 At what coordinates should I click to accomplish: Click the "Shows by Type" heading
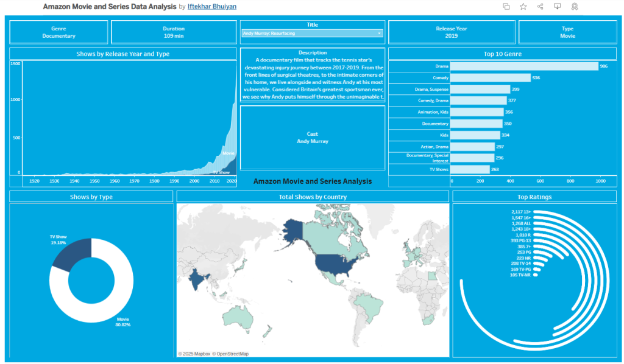[x=91, y=197]
